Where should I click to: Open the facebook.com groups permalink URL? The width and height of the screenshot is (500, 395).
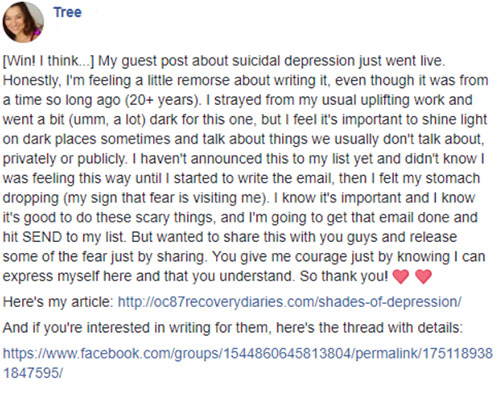[248, 353]
